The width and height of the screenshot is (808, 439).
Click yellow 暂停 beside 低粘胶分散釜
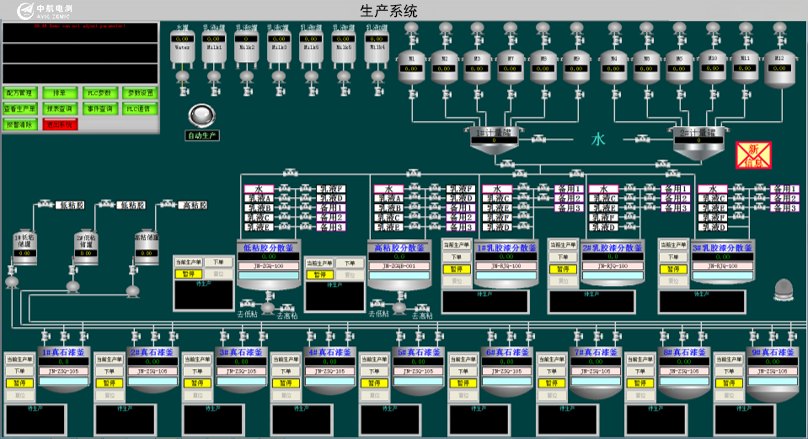tap(188, 274)
